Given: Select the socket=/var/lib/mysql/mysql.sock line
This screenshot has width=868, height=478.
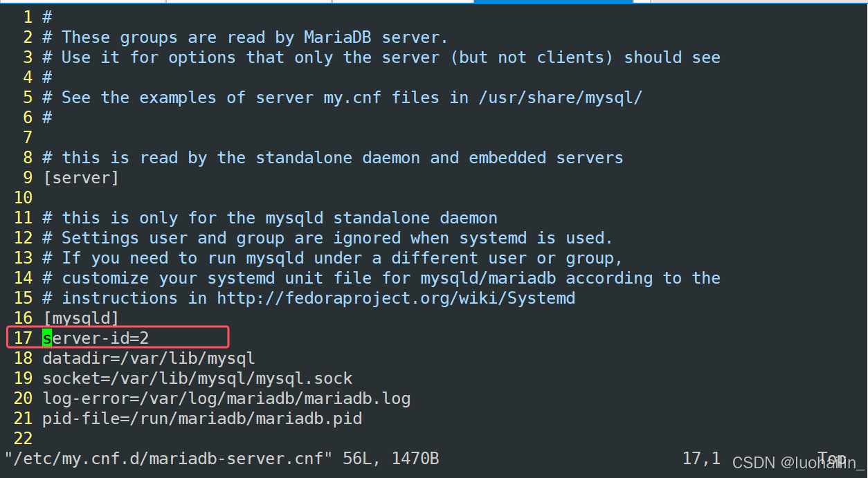Looking at the screenshot, I should 197,378.
